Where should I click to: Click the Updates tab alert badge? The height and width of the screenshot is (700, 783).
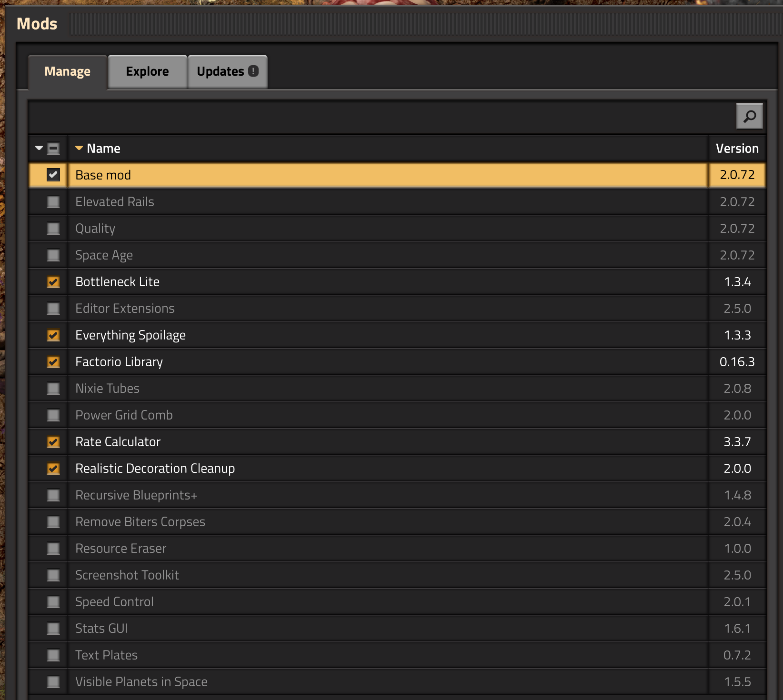pyautogui.click(x=253, y=71)
